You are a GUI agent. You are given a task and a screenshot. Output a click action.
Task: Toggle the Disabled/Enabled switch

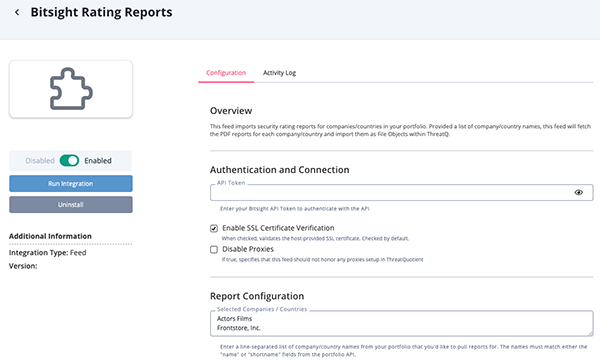tap(69, 160)
